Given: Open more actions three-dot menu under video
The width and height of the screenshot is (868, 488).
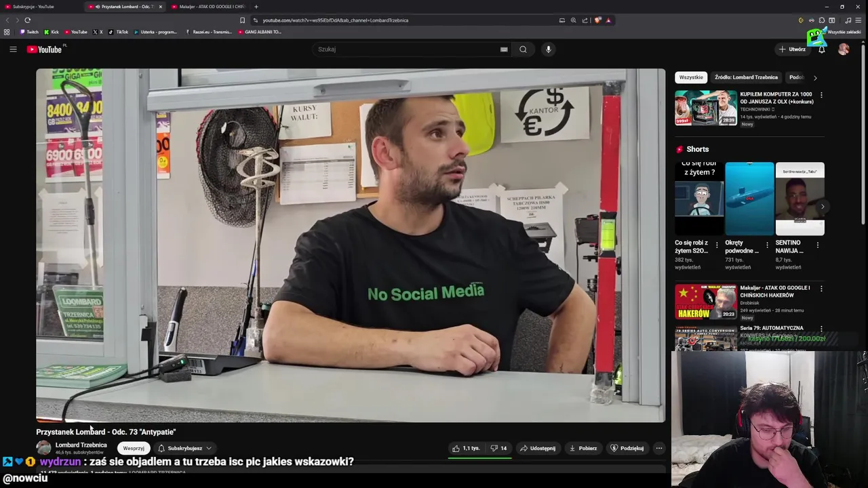Looking at the screenshot, I should (x=658, y=448).
